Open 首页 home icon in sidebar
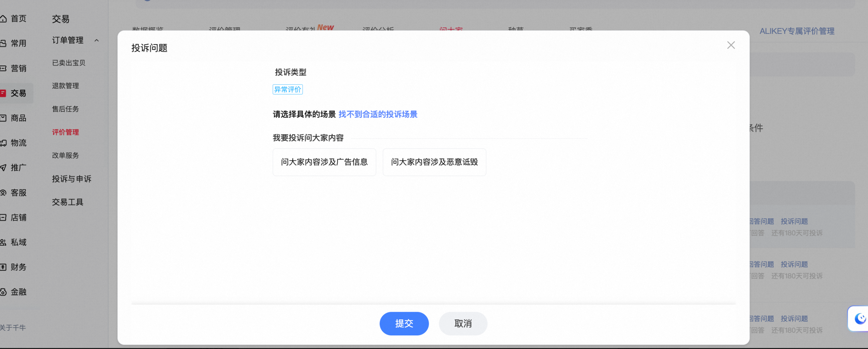The image size is (868, 349). click(x=3, y=19)
